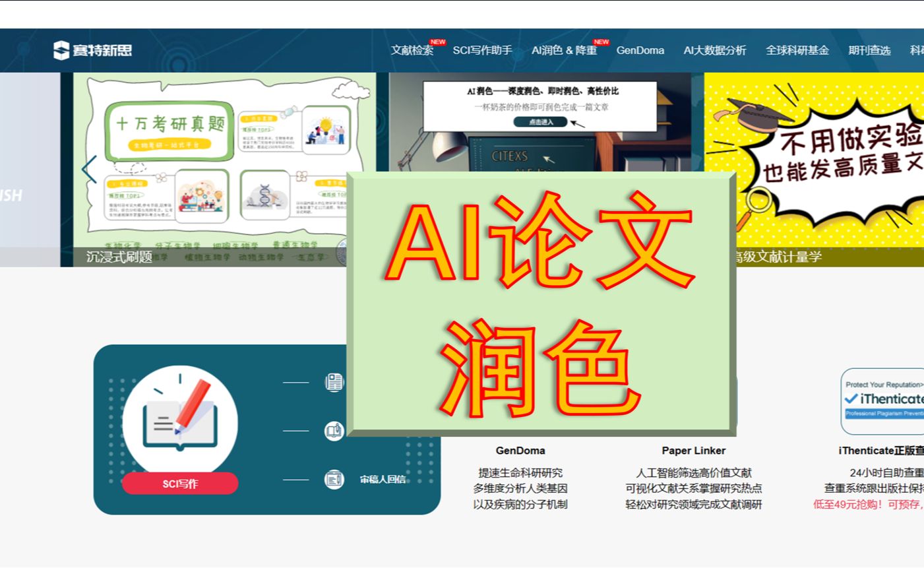Open the SCI写作助手 nav item
The height and width of the screenshot is (578, 924).
coord(482,50)
